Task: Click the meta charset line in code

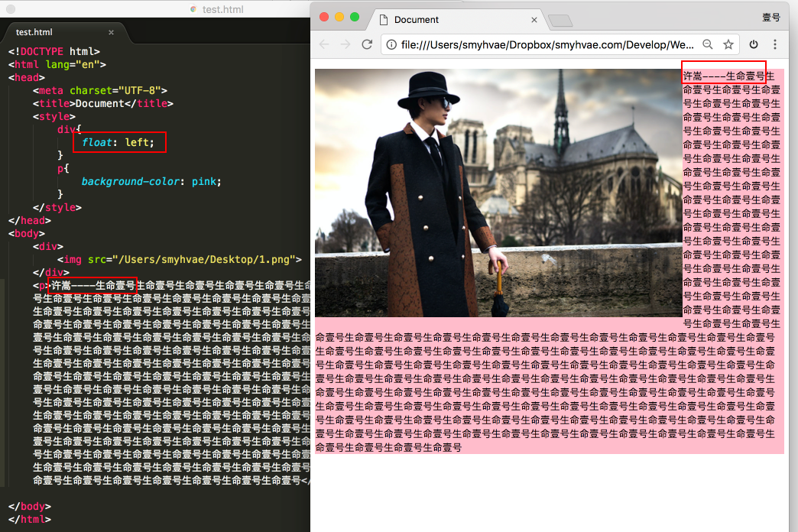Action: click(x=99, y=91)
